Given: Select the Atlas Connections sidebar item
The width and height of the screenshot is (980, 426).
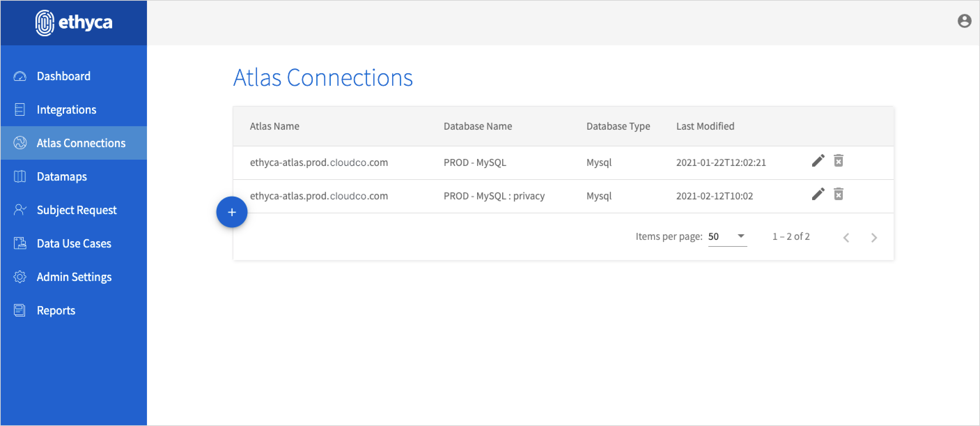Looking at the screenshot, I should [x=81, y=143].
